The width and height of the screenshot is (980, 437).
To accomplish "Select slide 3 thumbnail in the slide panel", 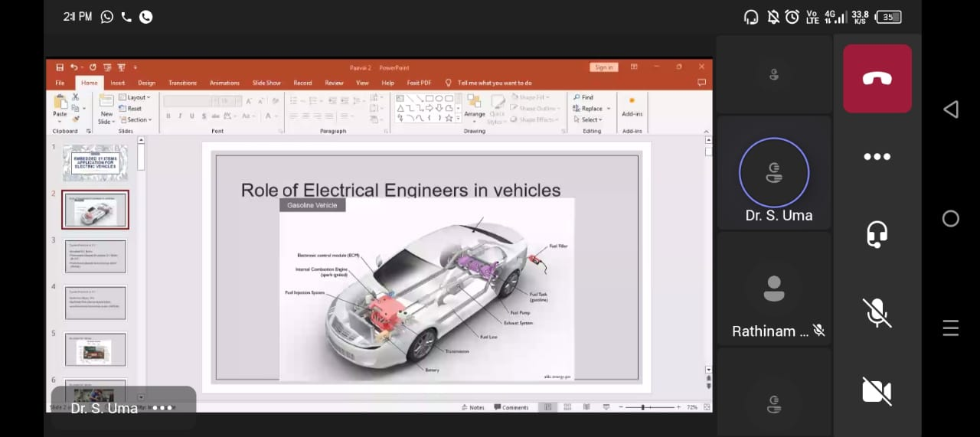I will pyautogui.click(x=95, y=256).
